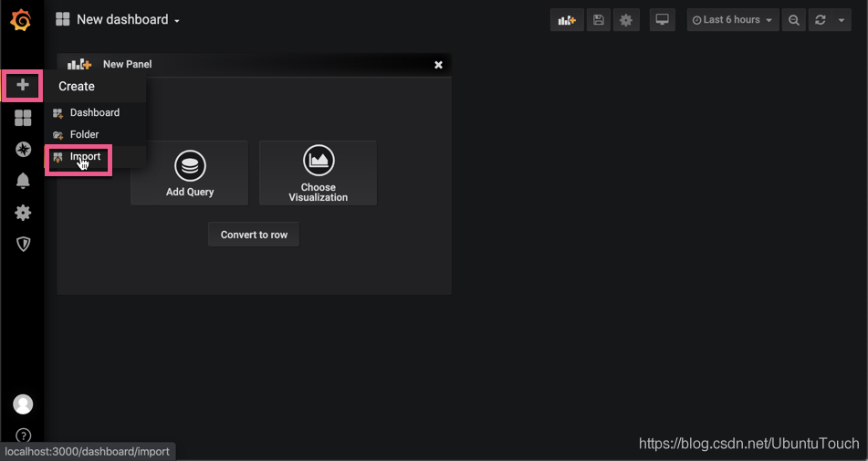Click the New Panel header title

pos(127,64)
